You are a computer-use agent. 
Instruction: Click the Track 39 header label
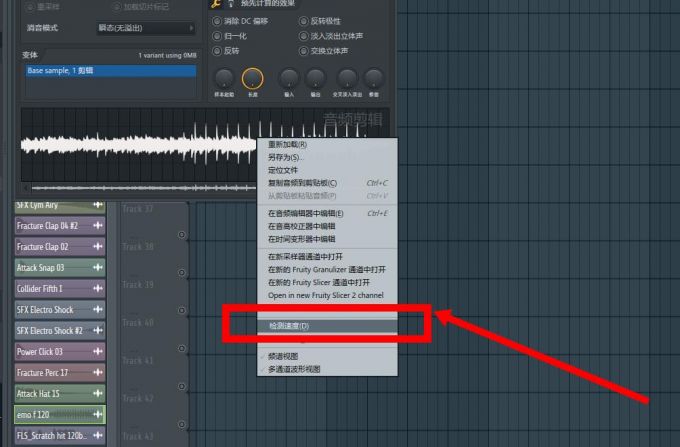[x=138, y=285]
